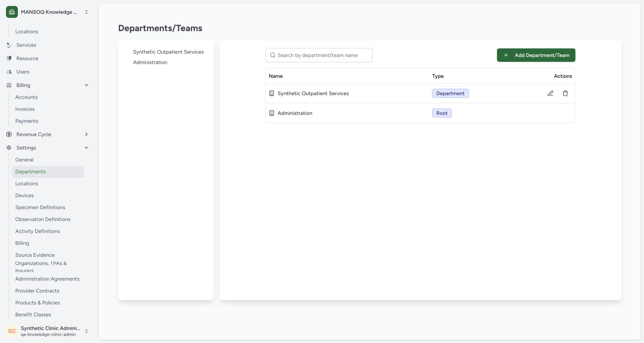
Task: Click the Name column header
Action: [276, 76]
